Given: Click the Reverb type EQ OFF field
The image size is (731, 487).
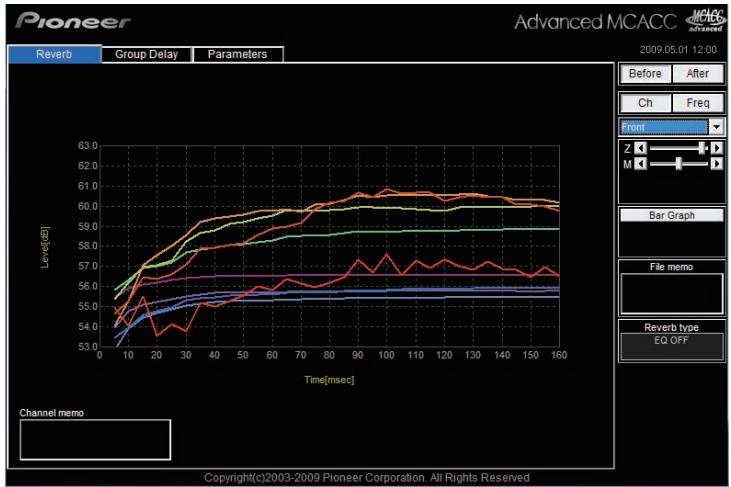Looking at the screenshot, I should pos(672,346).
